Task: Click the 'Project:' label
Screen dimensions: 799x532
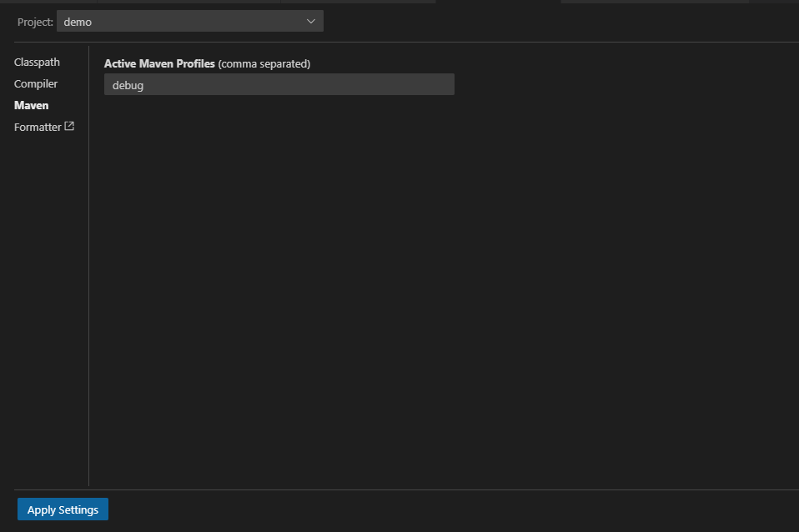Action: coord(35,22)
